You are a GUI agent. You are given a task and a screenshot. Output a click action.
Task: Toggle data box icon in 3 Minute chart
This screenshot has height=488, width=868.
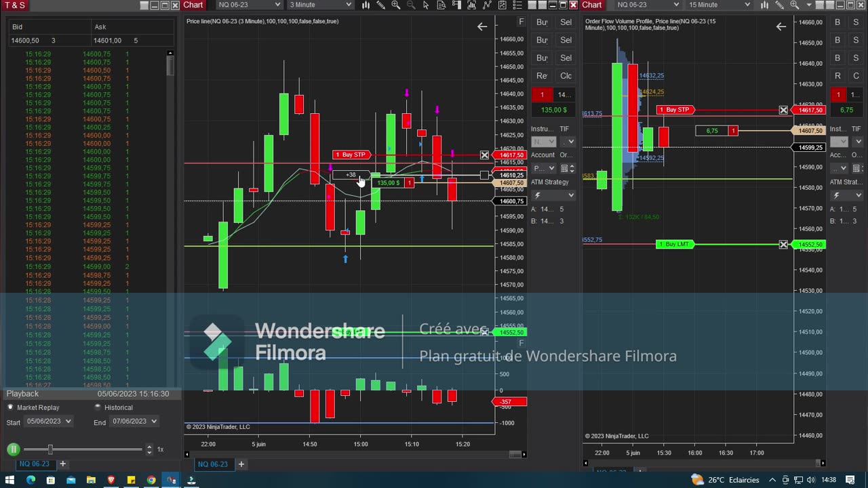(441, 5)
